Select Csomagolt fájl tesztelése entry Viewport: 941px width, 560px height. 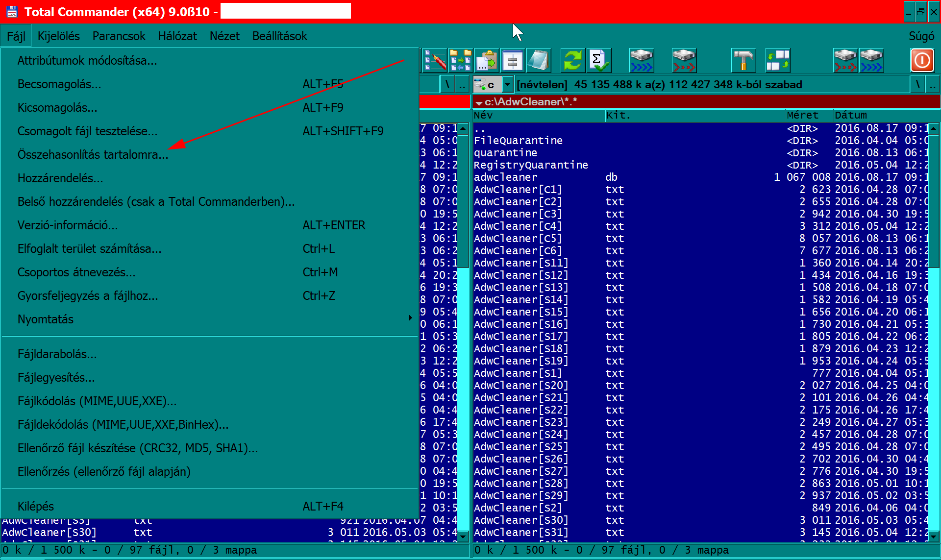click(x=210, y=131)
